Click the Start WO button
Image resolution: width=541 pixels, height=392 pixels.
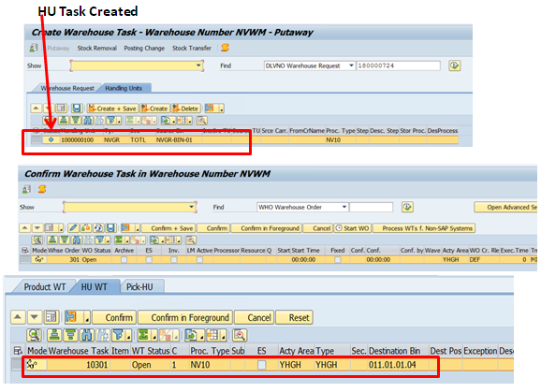(352, 228)
